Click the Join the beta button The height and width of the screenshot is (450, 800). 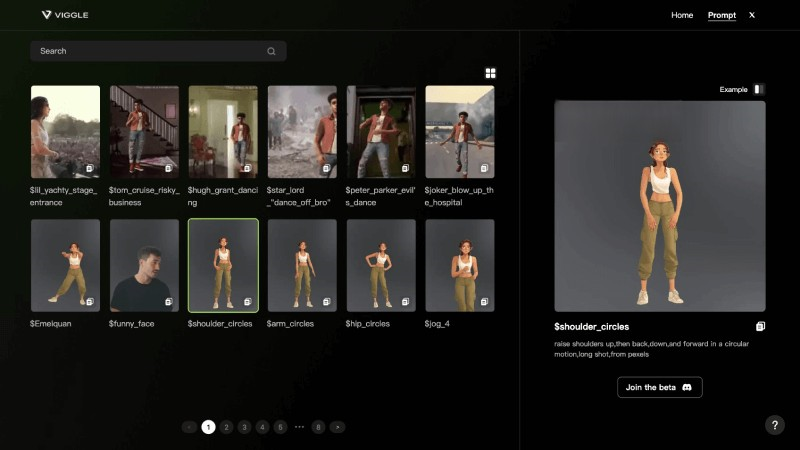click(x=659, y=387)
